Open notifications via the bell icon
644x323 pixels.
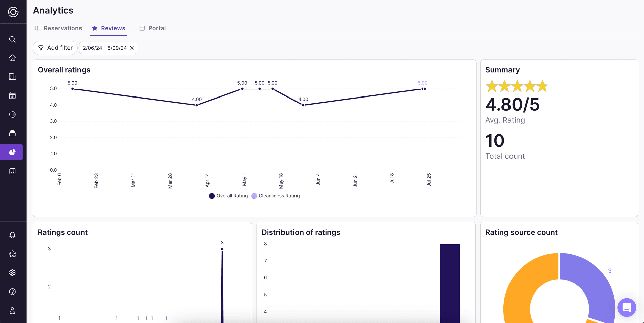tap(12, 235)
